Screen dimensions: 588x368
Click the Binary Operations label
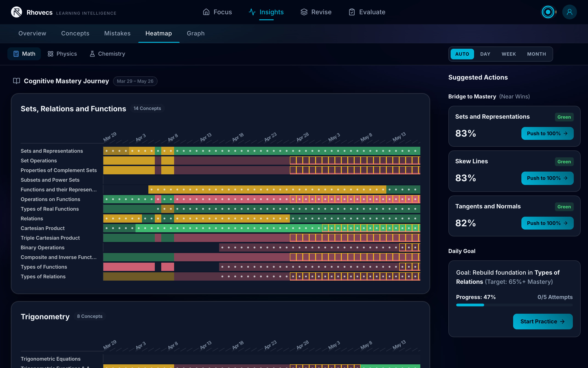coord(42,247)
